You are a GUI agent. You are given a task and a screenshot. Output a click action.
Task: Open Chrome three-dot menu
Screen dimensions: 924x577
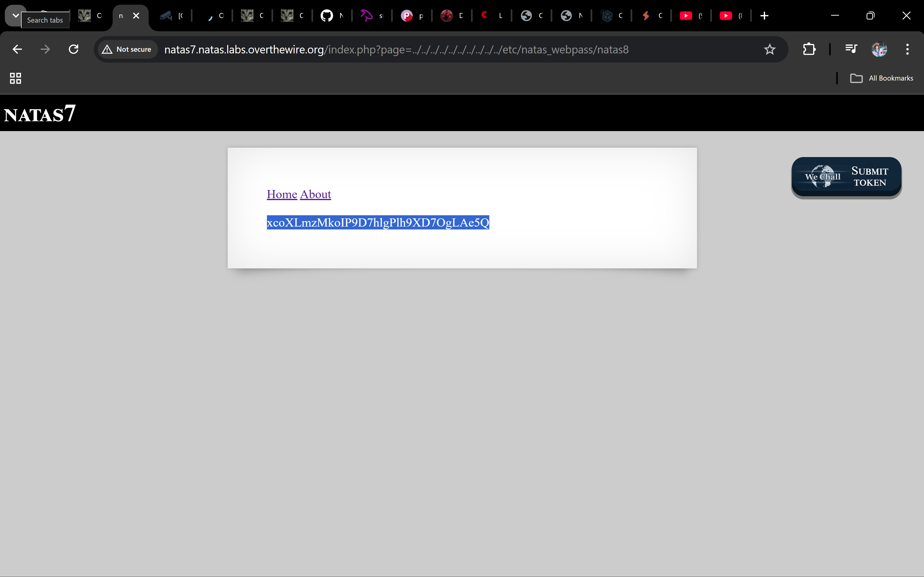tap(907, 49)
